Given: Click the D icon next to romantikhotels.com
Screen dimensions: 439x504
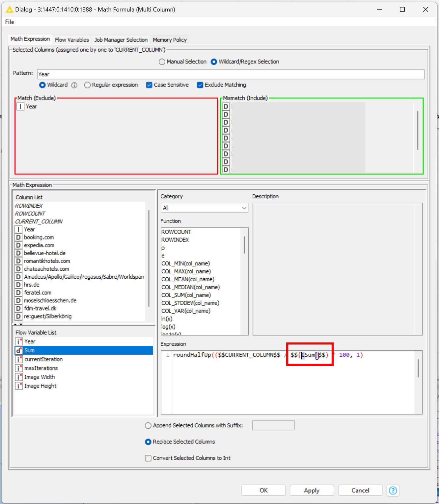Looking at the screenshot, I should pos(18,261).
